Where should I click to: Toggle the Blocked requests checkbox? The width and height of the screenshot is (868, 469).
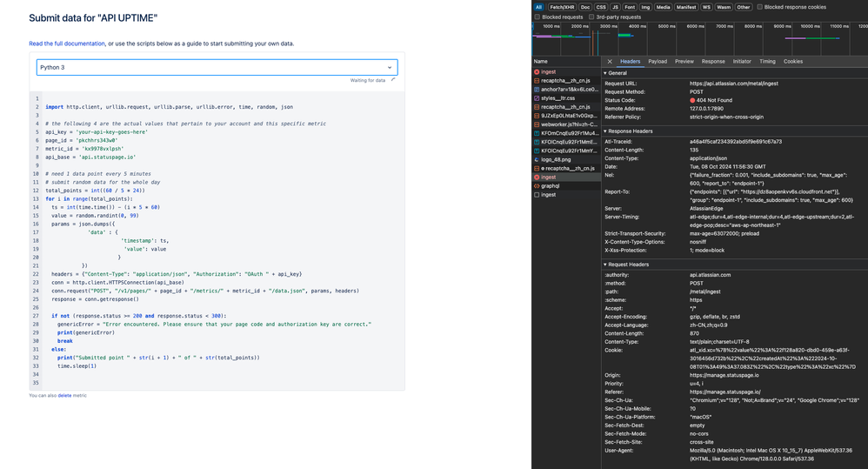point(537,17)
